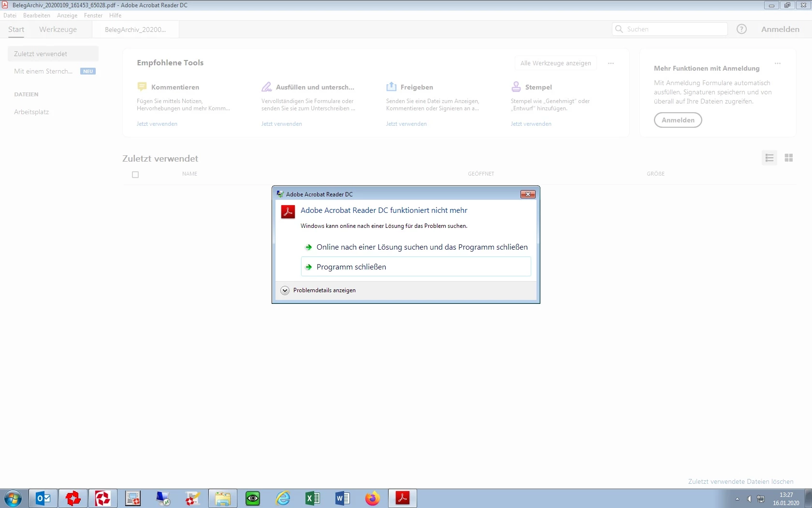Open the Anzeige menu
This screenshot has height=508, width=812.
[67, 15]
